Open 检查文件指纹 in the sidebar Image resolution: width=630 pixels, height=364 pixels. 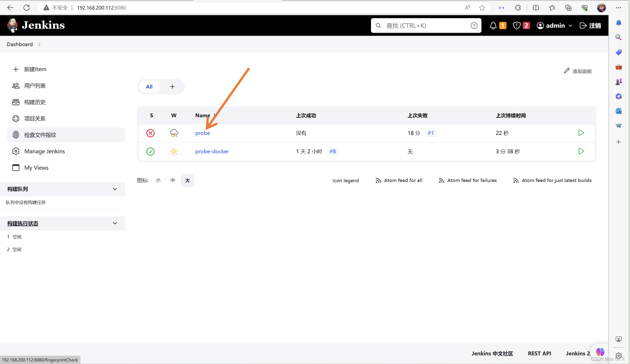66,135
